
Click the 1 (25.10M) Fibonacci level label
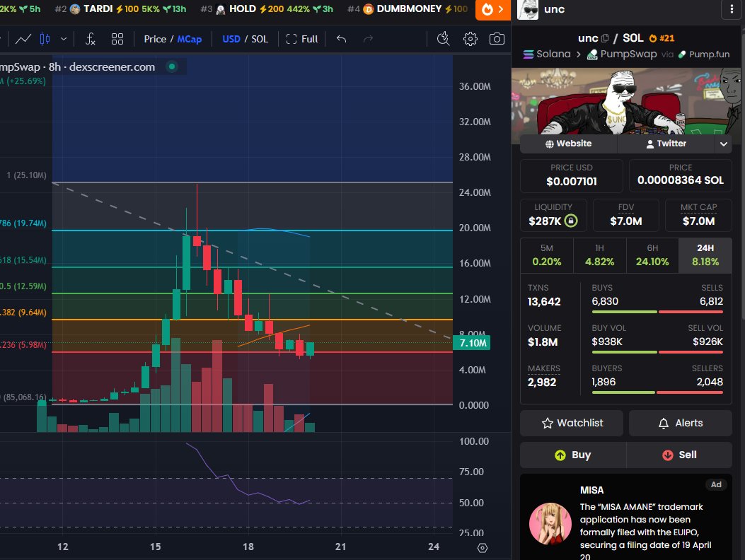pos(27,175)
